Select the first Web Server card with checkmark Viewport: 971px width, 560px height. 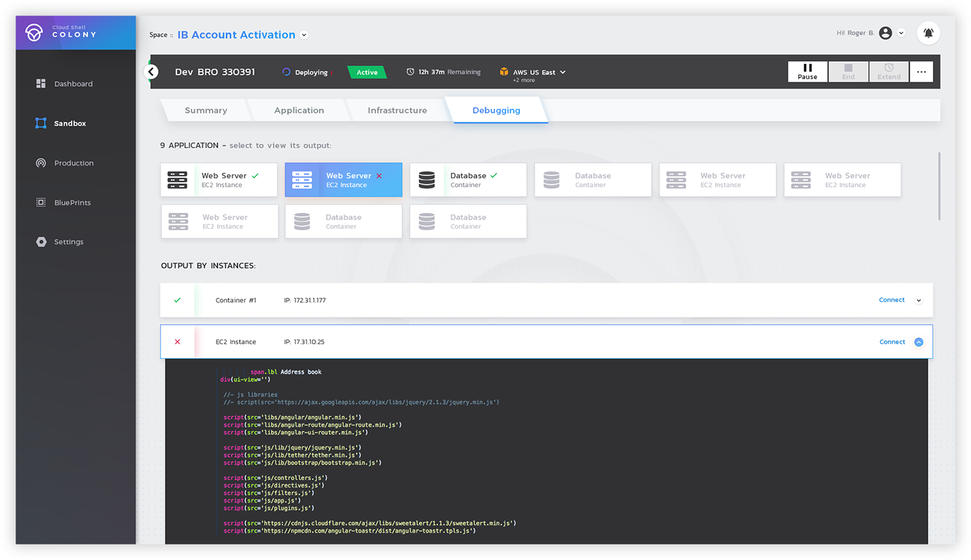pos(219,180)
